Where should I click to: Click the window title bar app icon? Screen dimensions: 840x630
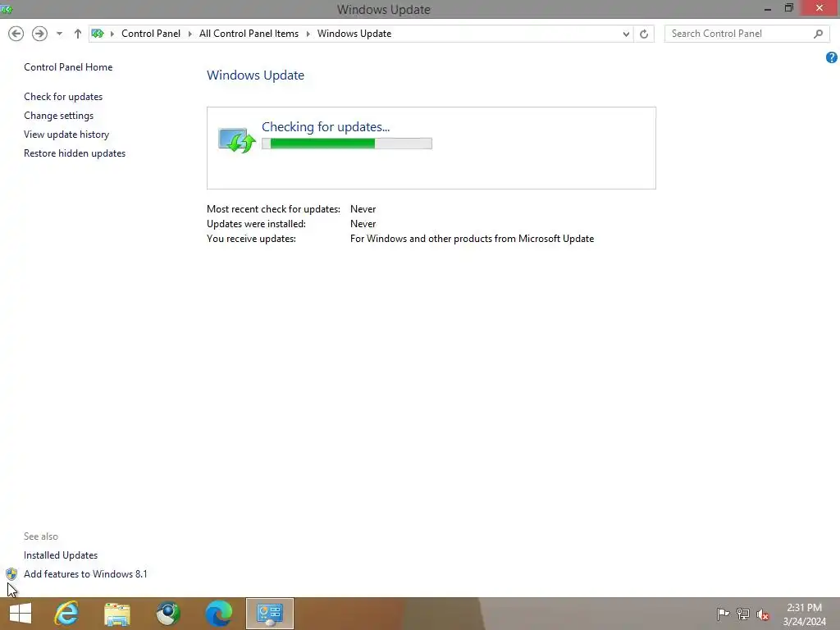[x=7, y=9]
